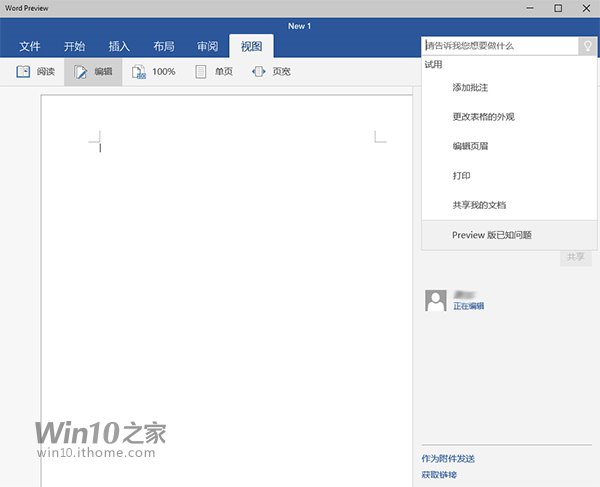This screenshot has width=600, height=487.
Task: Maximize the Word Preview window
Action: point(558,8)
